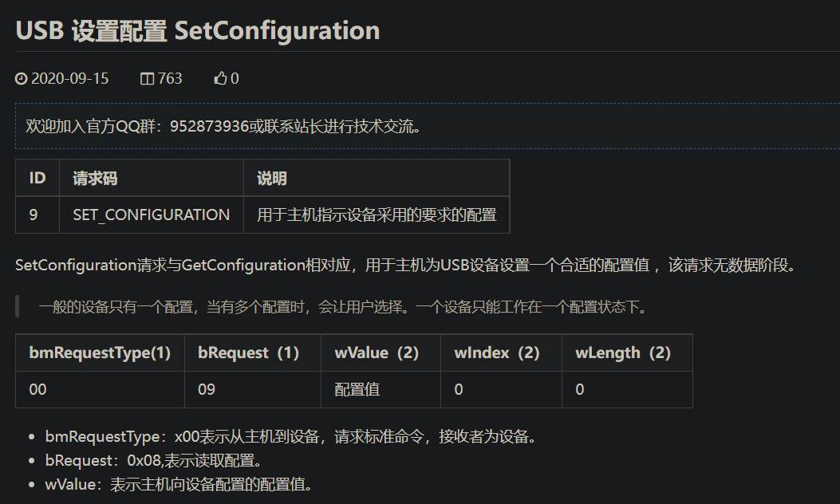Click the thumbs-up like icon
The width and height of the screenshot is (840, 504).
point(221,79)
